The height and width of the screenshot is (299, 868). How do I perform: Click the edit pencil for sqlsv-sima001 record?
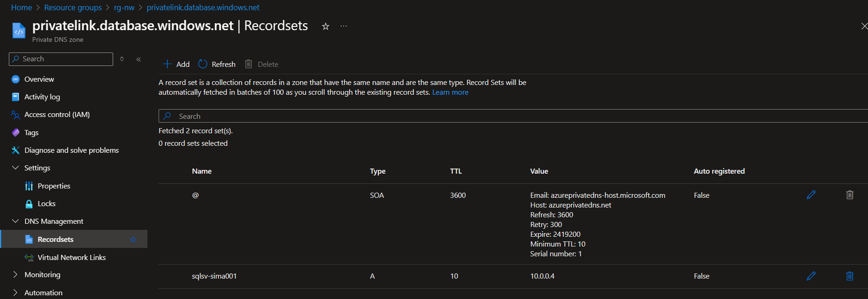811,276
